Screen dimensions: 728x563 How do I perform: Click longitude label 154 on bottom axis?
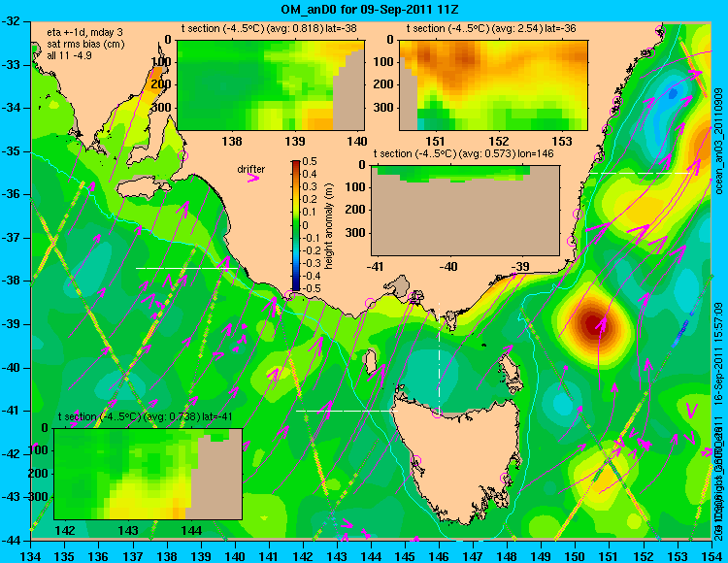(x=711, y=556)
